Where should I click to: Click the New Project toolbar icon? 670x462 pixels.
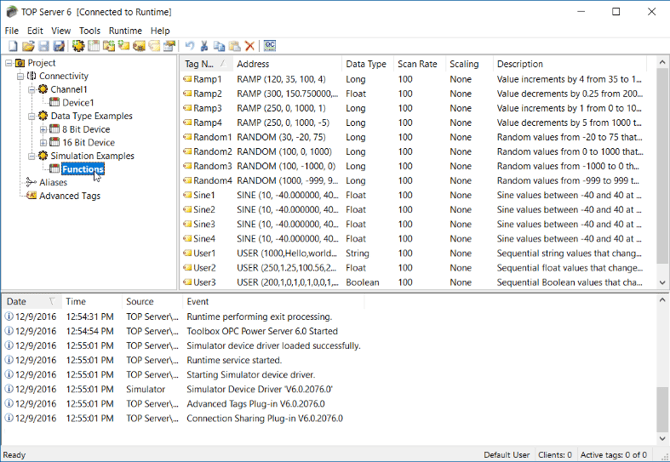12,46
